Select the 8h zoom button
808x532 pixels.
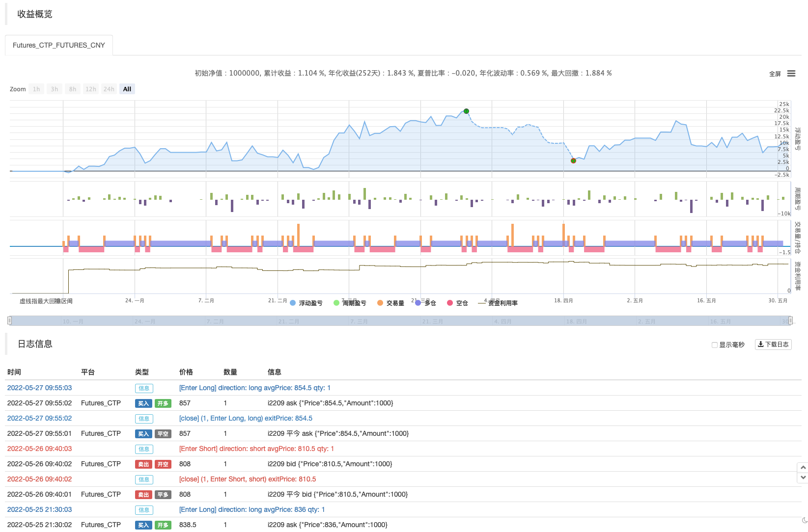[73, 89]
